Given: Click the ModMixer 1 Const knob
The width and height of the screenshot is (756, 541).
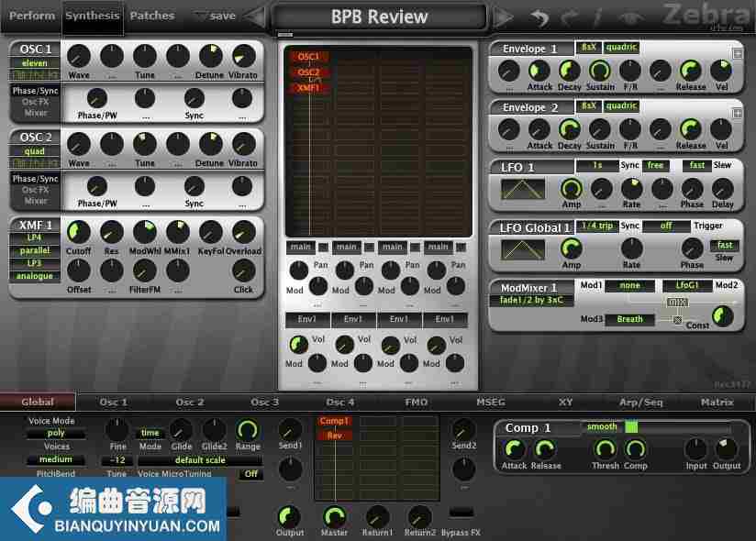Looking at the screenshot, I should [x=722, y=315].
